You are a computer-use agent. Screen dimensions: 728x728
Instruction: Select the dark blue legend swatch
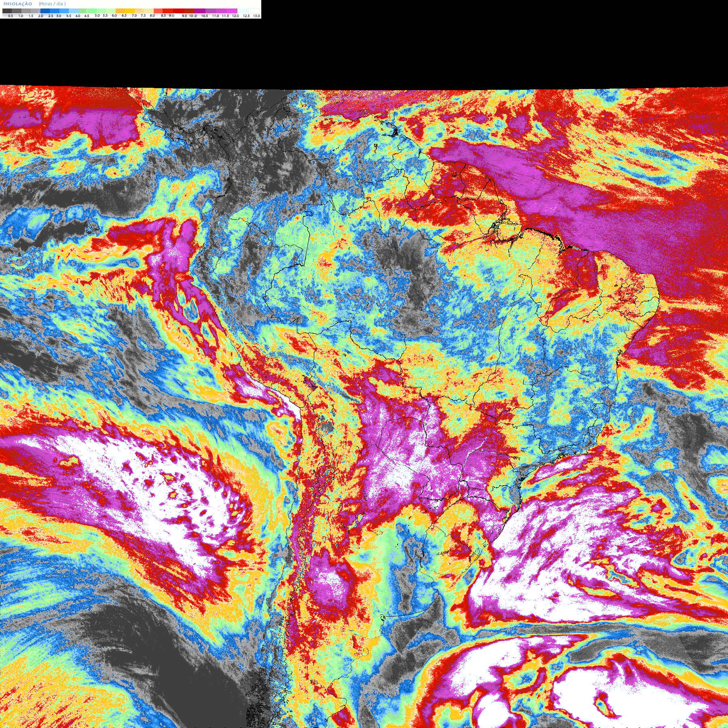(45, 11)
